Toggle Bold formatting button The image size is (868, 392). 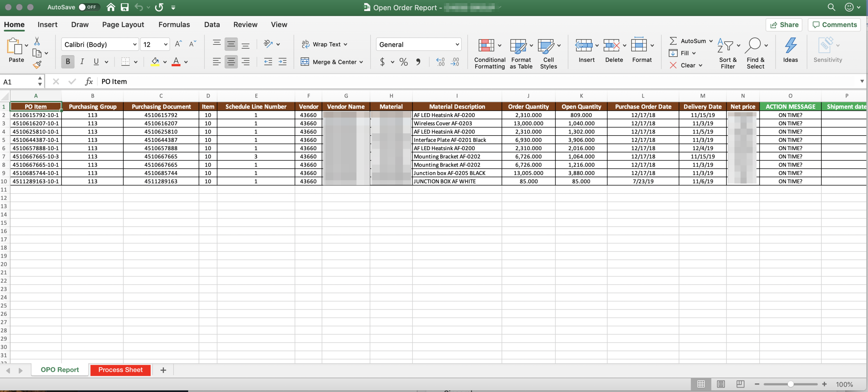[x=68, y=62]
